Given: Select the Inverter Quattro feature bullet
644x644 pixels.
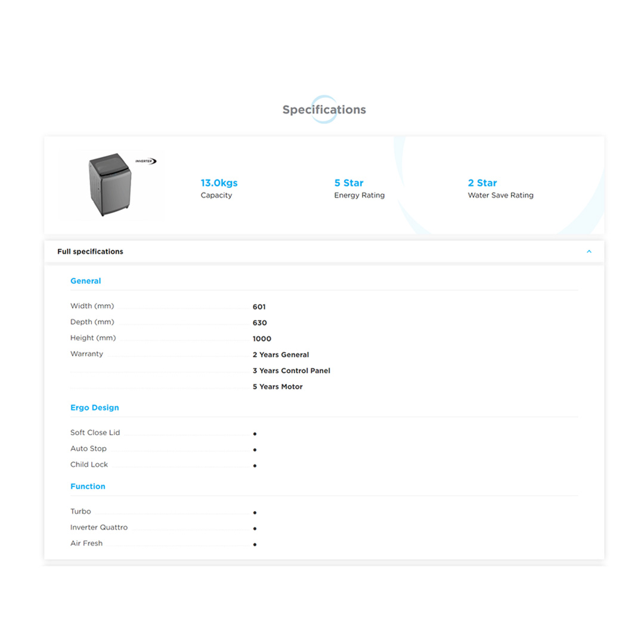Looking at the screenshot, I should [x=255, y=528].
